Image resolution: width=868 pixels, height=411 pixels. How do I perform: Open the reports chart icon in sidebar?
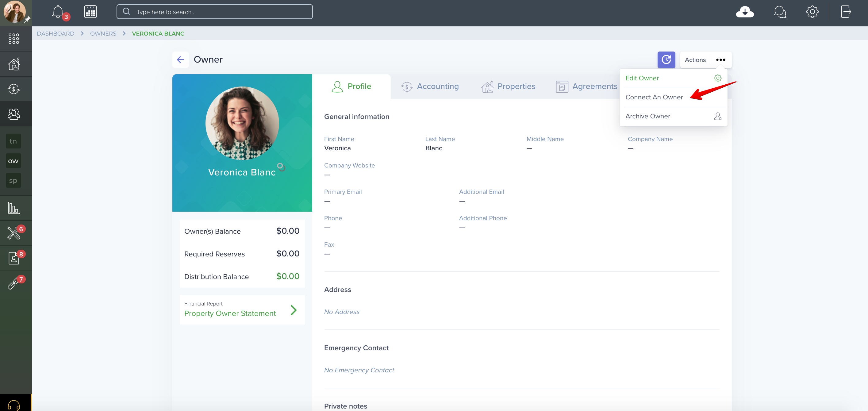[x=14, y=208]
